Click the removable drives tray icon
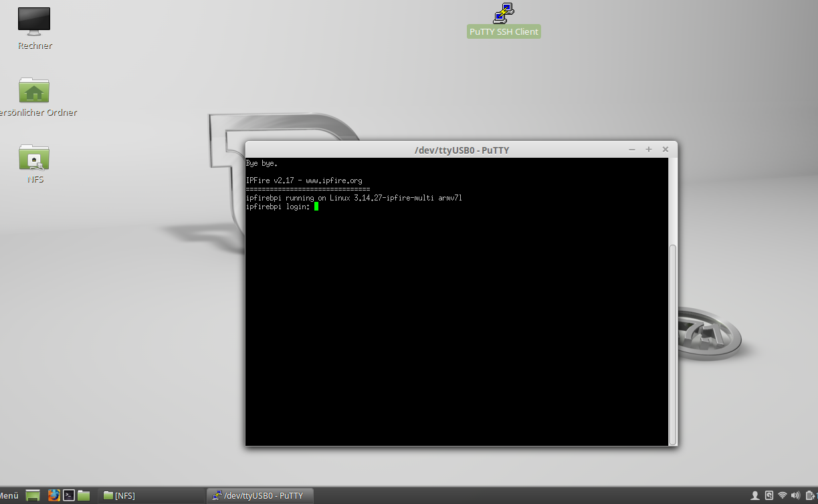The height and width of the screenshot is (504, 818). coord(769,495)
